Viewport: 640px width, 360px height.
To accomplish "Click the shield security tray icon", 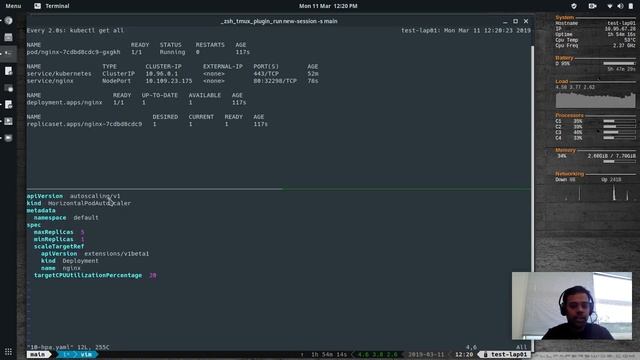I will coord(574,6).
